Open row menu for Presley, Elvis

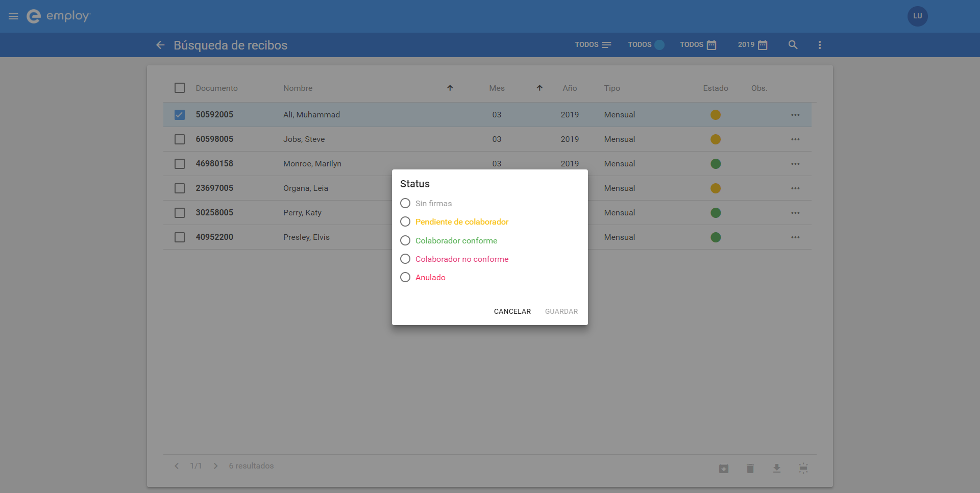795,237
